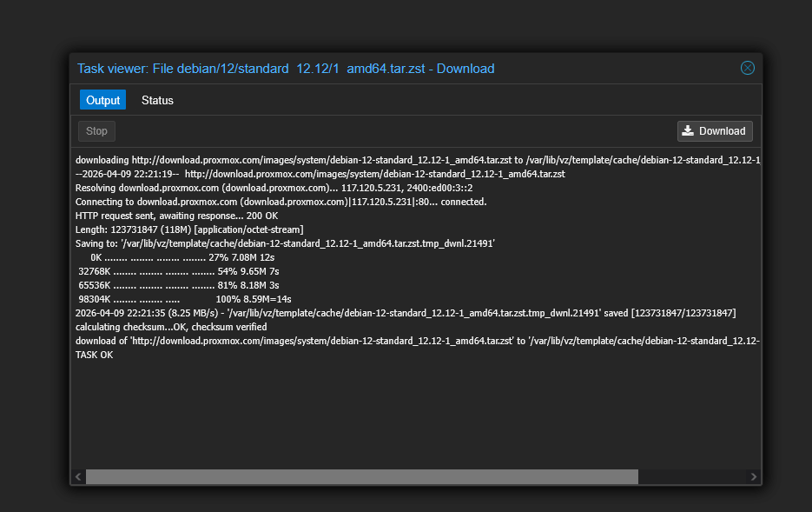Click the scrollbar left arrow
Image resolution: width=812 pixels, height=512 pixels.
pos(78,476)
